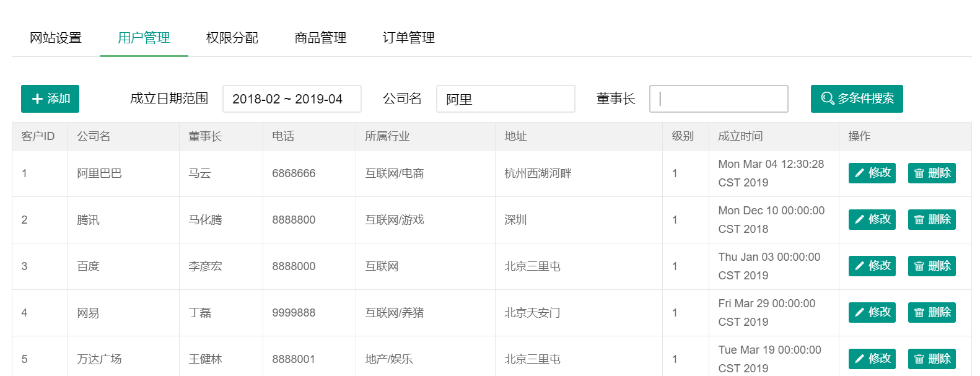The image size is (980, 376).
Task: Click the 电话 column header
Action: pos(310,136)
